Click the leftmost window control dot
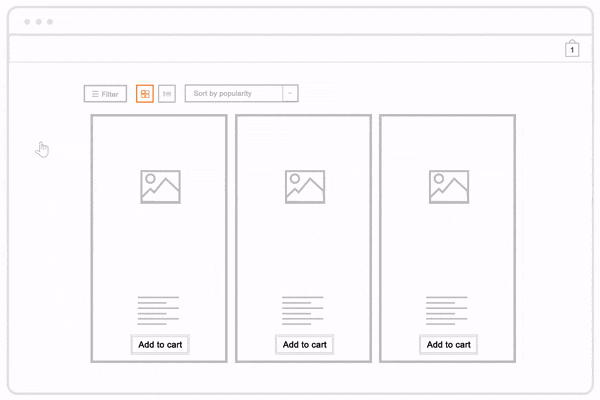Screen dimensions: 600x400 [x=27, y=21]
